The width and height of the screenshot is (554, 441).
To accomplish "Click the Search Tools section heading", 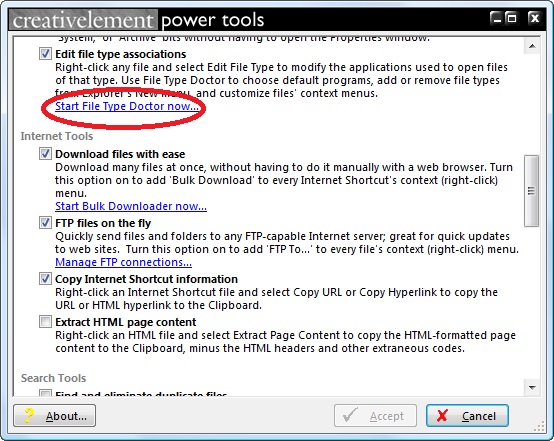I will (53, 378).
